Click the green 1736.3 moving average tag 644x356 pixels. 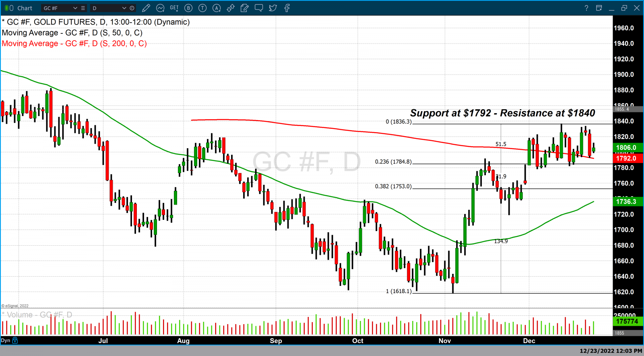coord(627,201)
